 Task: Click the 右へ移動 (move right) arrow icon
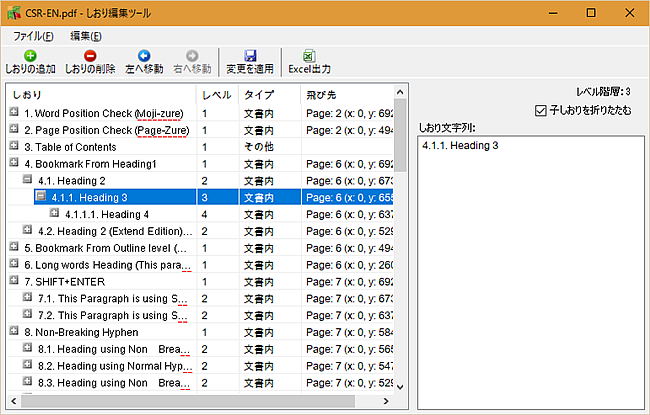[x=192, y=56]
